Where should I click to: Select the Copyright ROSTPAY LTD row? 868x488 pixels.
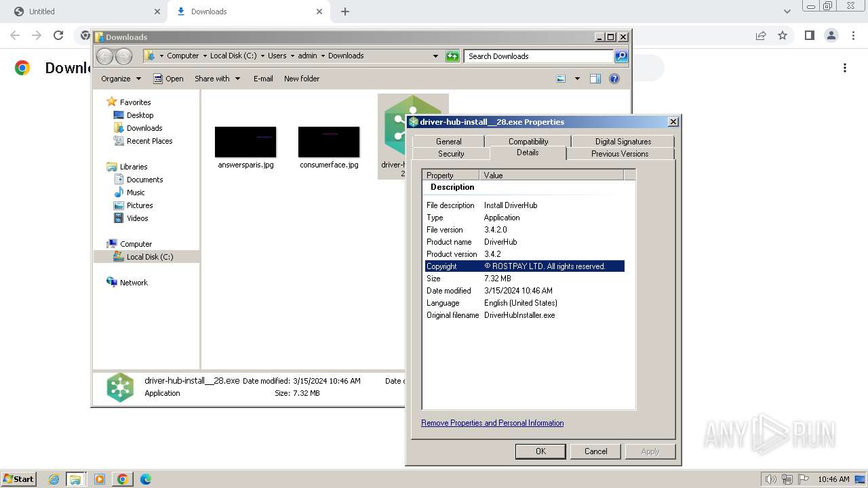click(525, 266)
